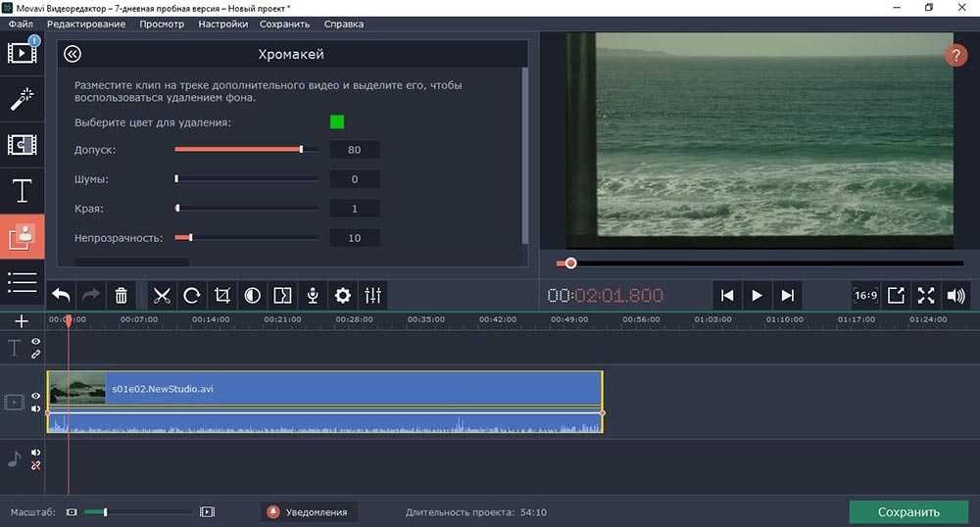This screenshot has width=980, height=527.
Task: Click the green Сохранить button
Action: click(x=907, y=511)
